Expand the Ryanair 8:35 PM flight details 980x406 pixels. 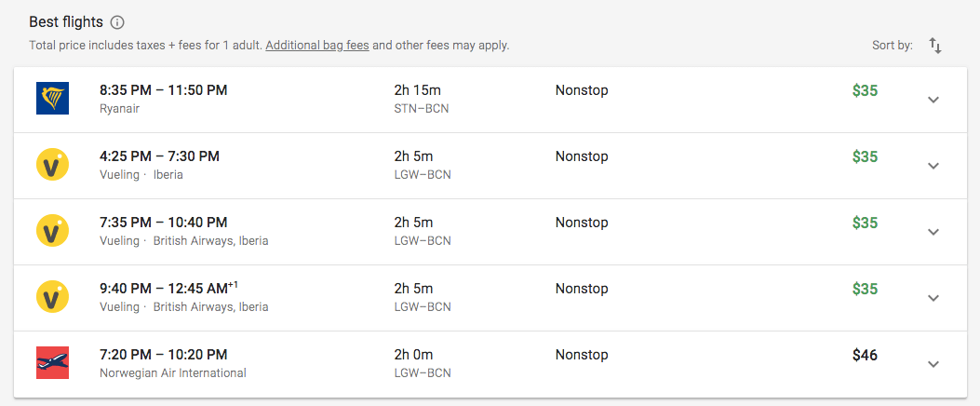(933, 100)
